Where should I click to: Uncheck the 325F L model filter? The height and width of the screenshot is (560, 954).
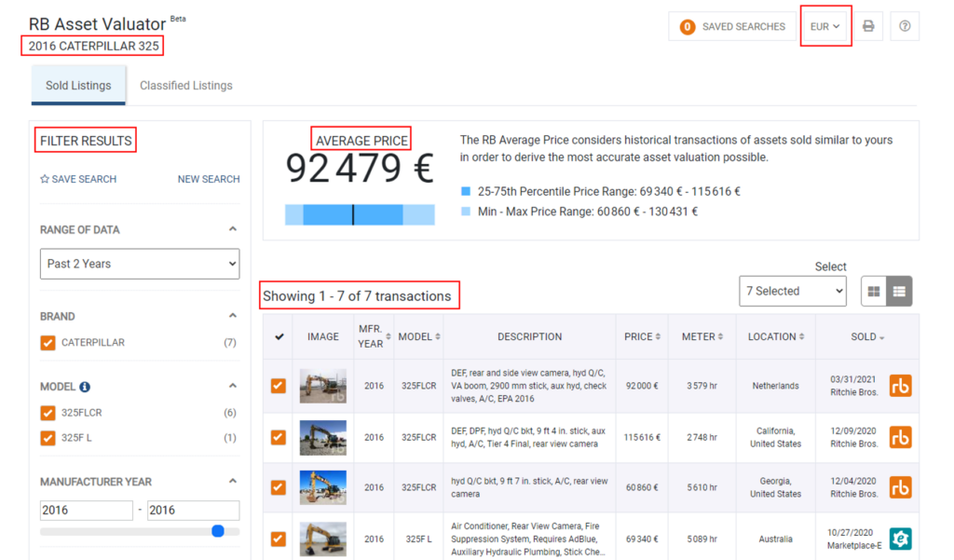(48, 438)
